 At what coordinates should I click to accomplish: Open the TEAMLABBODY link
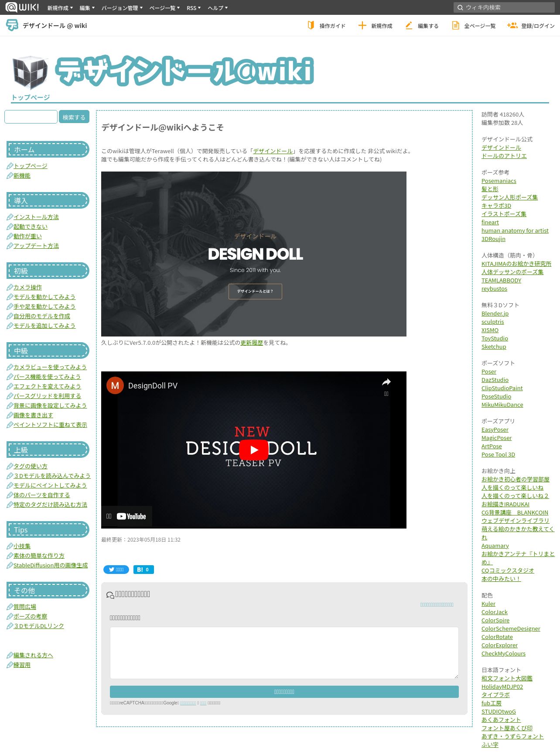501,280
